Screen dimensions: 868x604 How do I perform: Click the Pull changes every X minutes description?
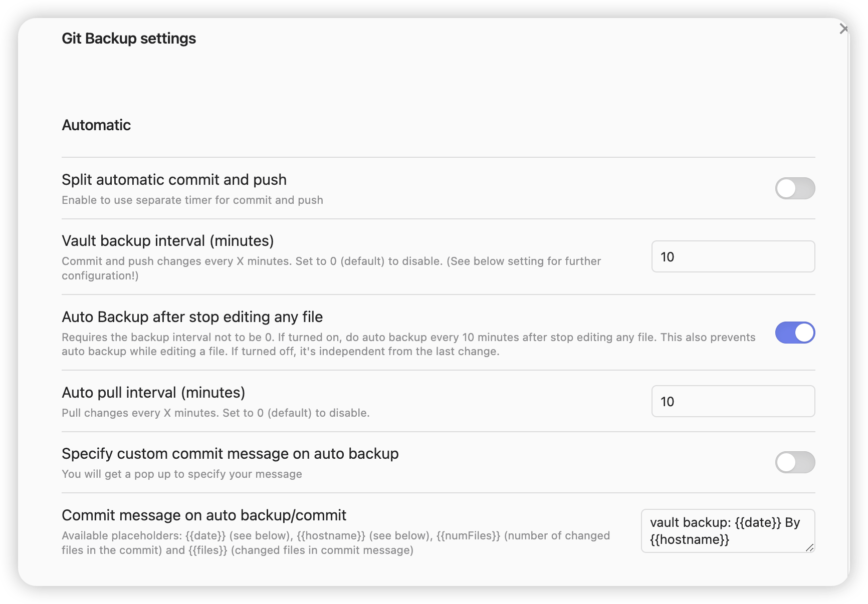point(215,413)
